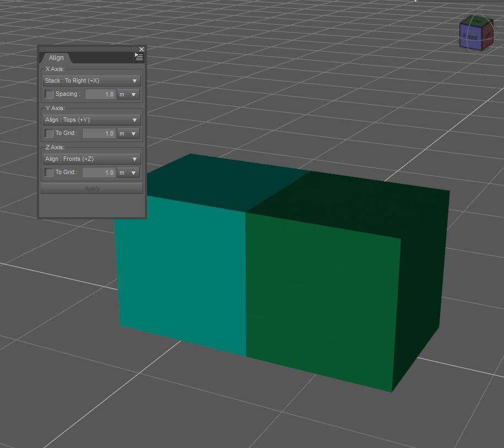Click the red Left face of the view cube

pyautogui.click(x=487, y=34)
